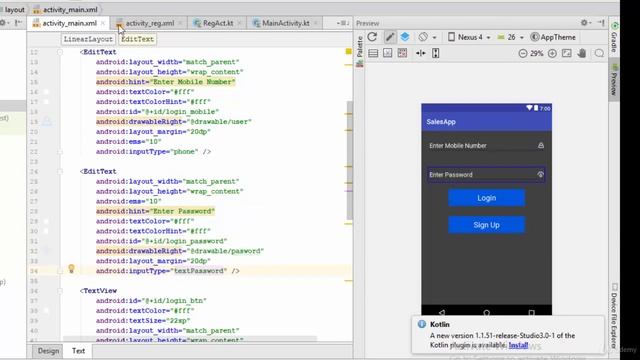Click the red constraint grid icon
The height and width of the screenshot is (360, 640).
pos(402,53)
